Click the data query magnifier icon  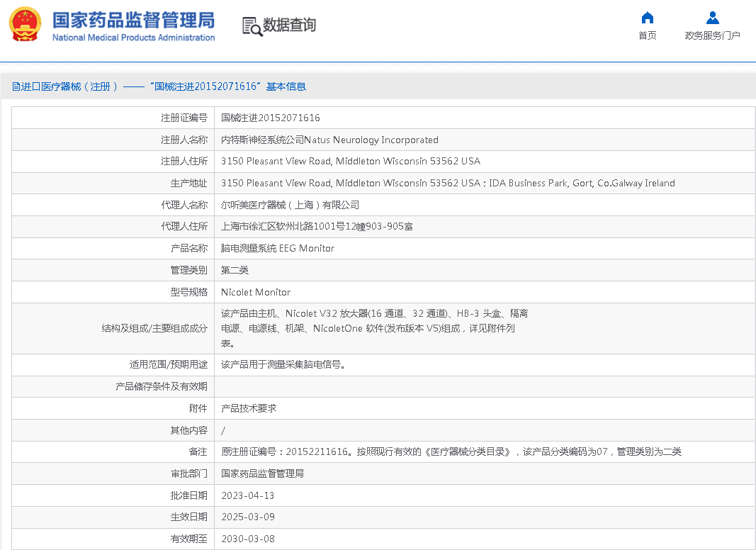(252, 26)
